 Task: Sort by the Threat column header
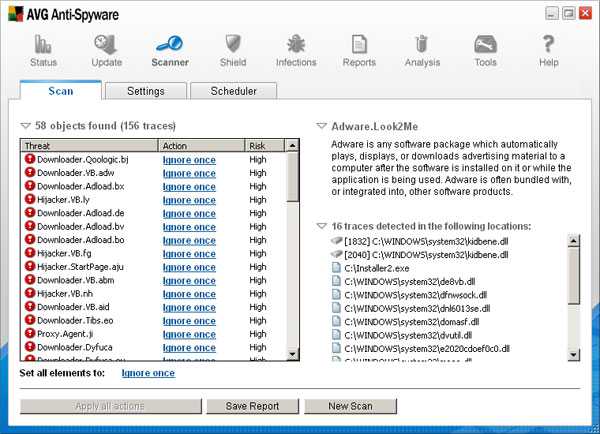(89, 146)
